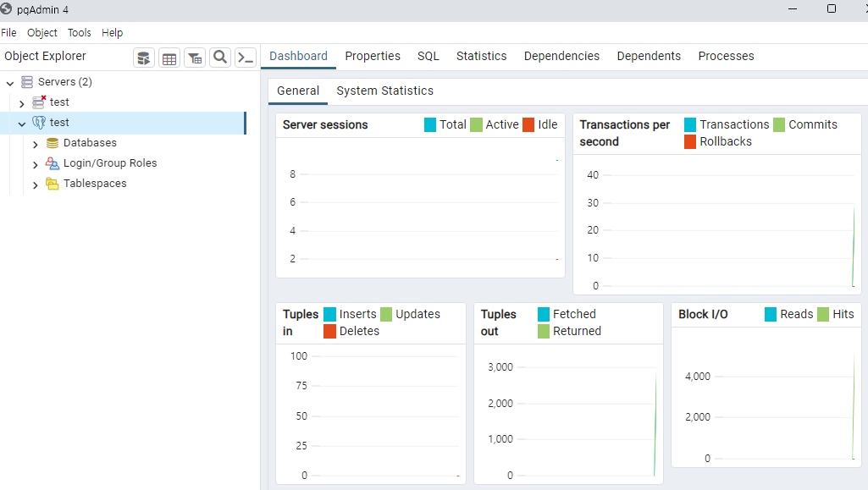The height and width of the screenshot is (490, 868).
Task: Collapse the connected test server
Action: coord(21,124)
